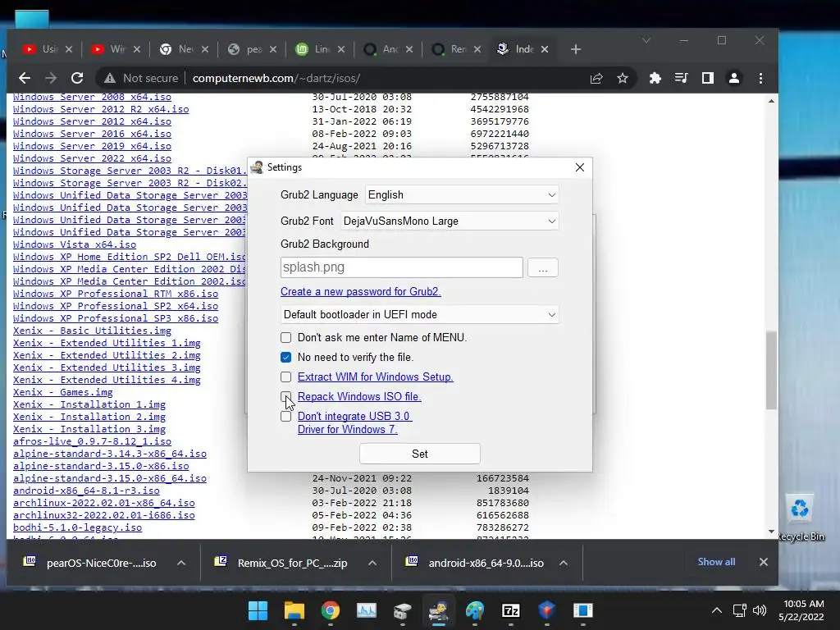This screenshot has height=630, width=840.
Task: Click the Windows Start button on taskbar
Action: click(x=258, y=610)
